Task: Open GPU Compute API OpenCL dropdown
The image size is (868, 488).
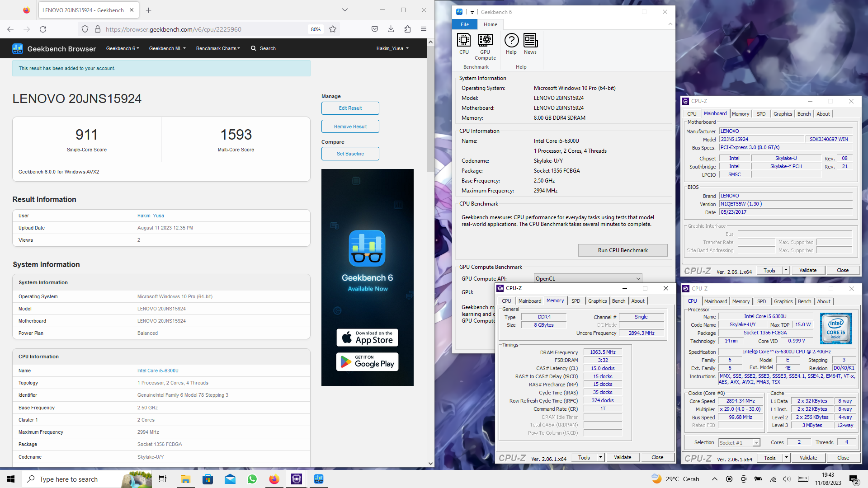Action: coord(588,278)
